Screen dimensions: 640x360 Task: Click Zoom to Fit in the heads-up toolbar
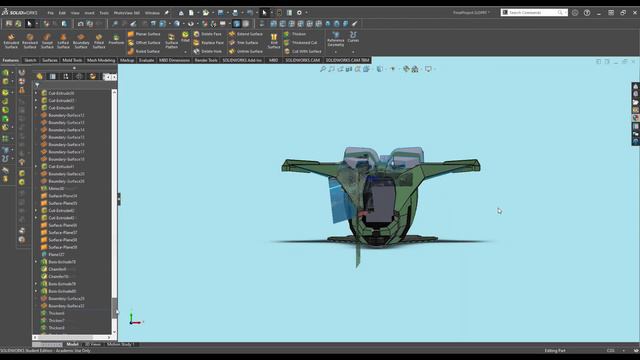(323, 69)
